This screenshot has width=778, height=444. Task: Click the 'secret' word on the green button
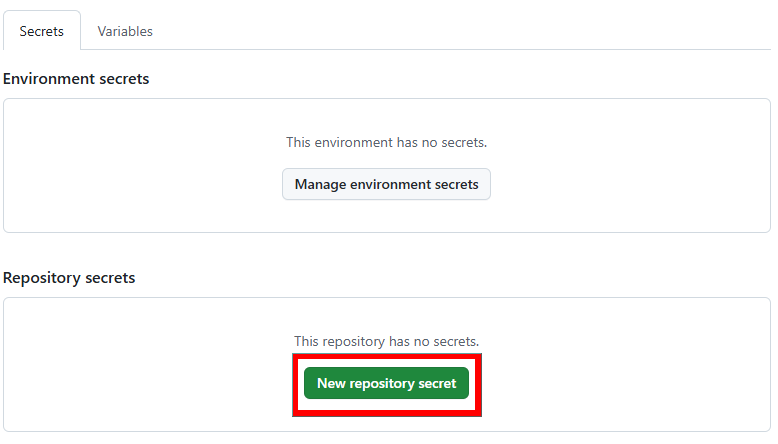pos(435,383)
